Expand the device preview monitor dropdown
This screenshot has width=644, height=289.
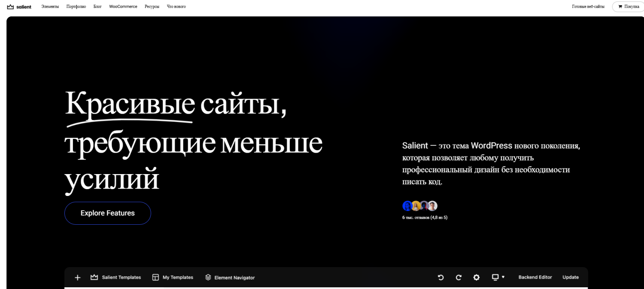(498, 277)
